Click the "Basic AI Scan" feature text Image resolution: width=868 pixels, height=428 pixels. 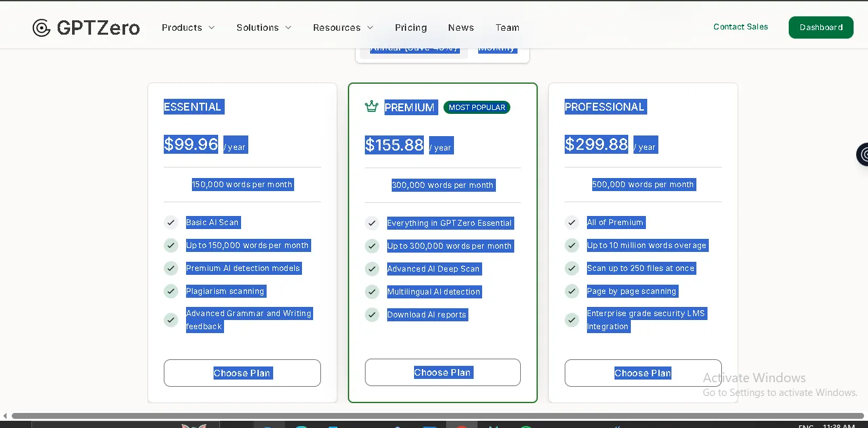(212, 223)
